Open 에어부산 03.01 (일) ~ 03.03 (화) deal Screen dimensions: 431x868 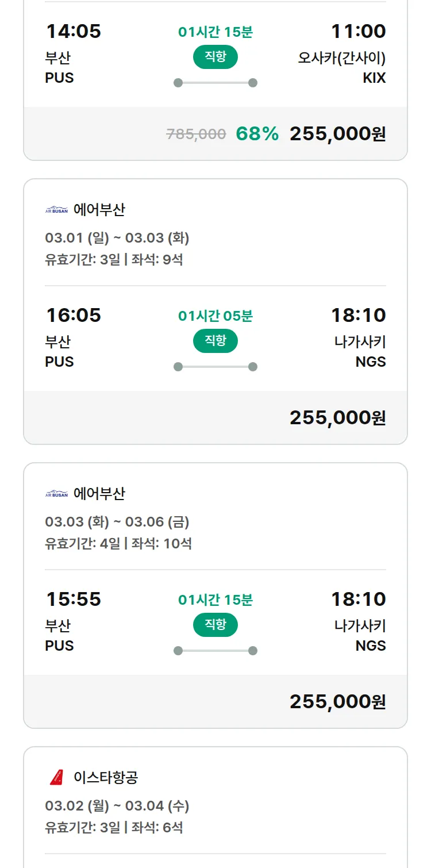click(117, 238)
